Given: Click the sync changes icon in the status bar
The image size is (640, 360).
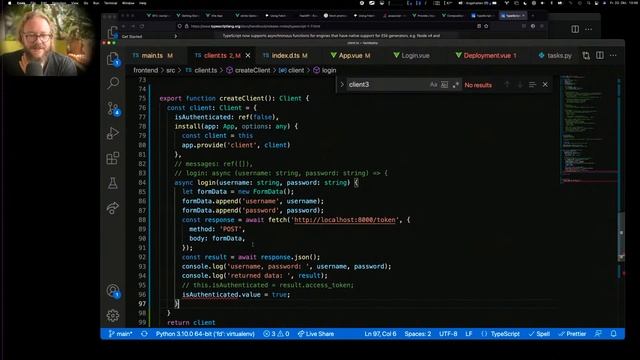Looking at the screenshot, I should click(144, 334).
